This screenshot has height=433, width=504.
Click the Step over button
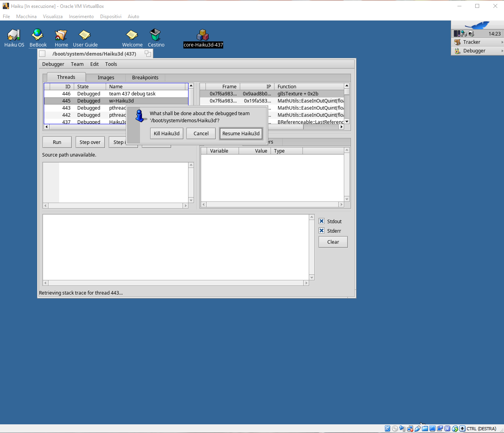pos(90,142)
